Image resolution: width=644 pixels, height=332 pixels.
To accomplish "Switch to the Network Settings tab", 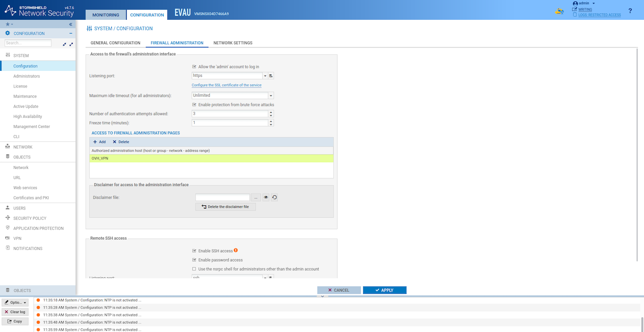I will [233, 43].
